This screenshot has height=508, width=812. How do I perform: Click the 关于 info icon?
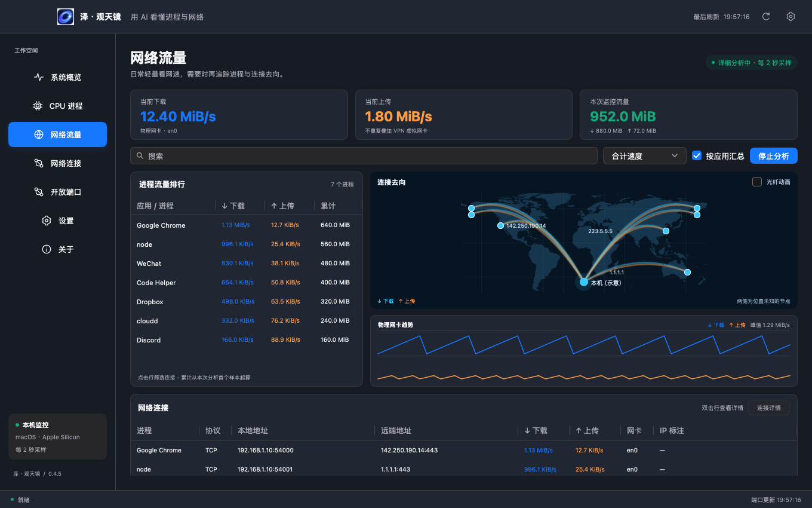[x=47, y=249]
